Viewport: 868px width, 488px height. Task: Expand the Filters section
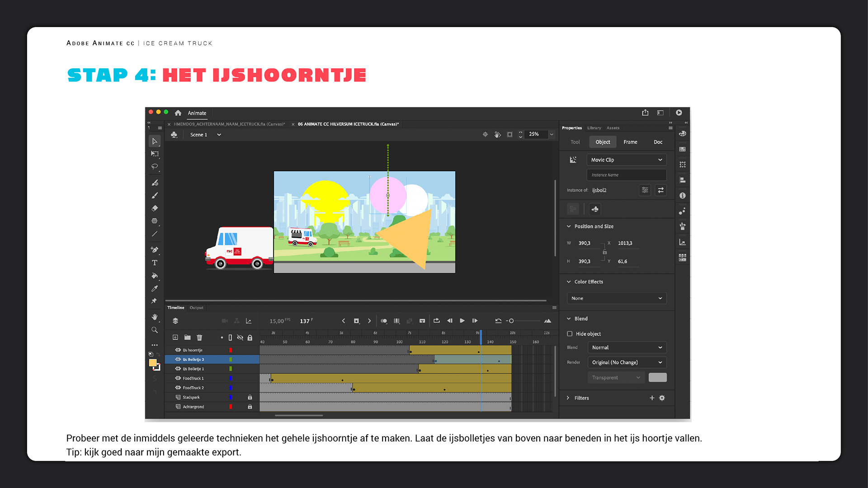tap(568, 398)
